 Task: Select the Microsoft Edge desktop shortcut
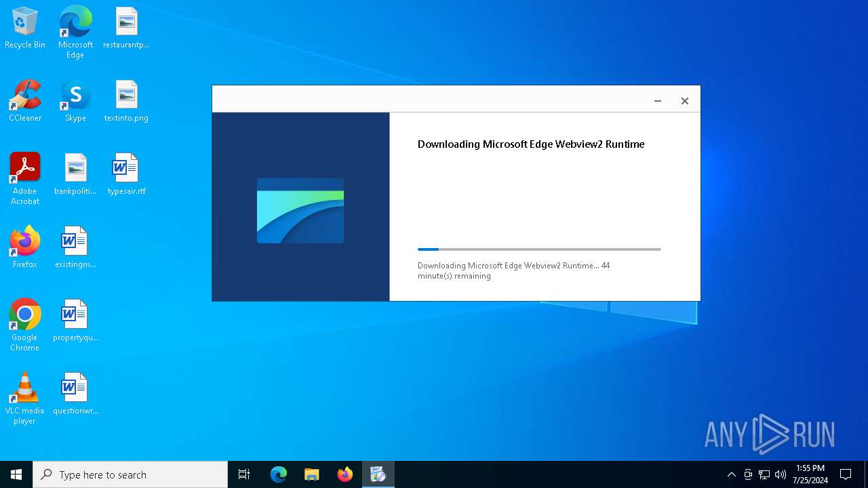75,33
